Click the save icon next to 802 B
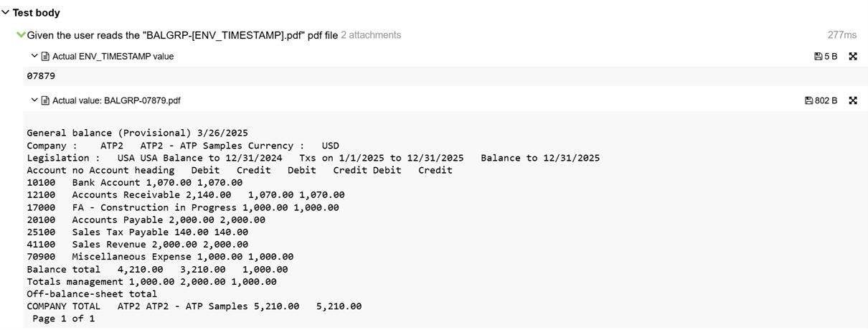Image resolution: width=868 pixels, height=330 pixels. pyautogui.click(x=809, y=100)
